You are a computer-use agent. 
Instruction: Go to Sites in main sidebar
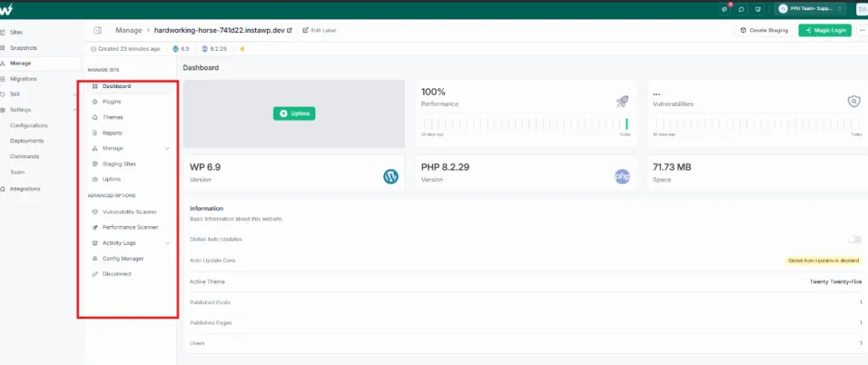17,33
